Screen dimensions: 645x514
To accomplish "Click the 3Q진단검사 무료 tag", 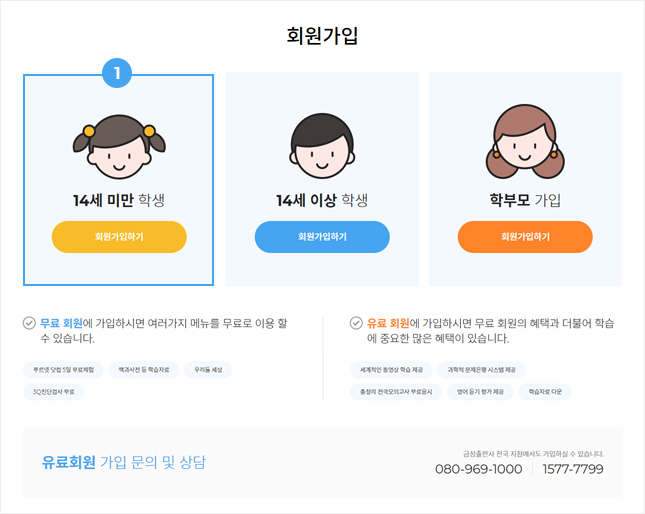I will point(53,392).
